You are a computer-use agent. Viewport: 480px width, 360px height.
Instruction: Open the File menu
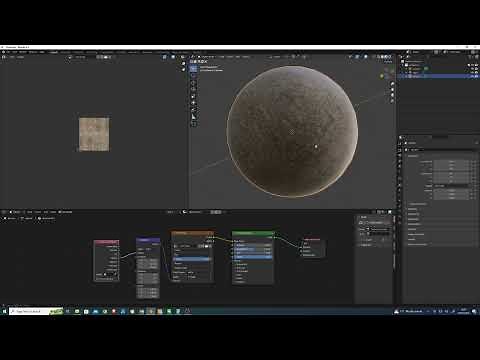(x=8, y=52)
